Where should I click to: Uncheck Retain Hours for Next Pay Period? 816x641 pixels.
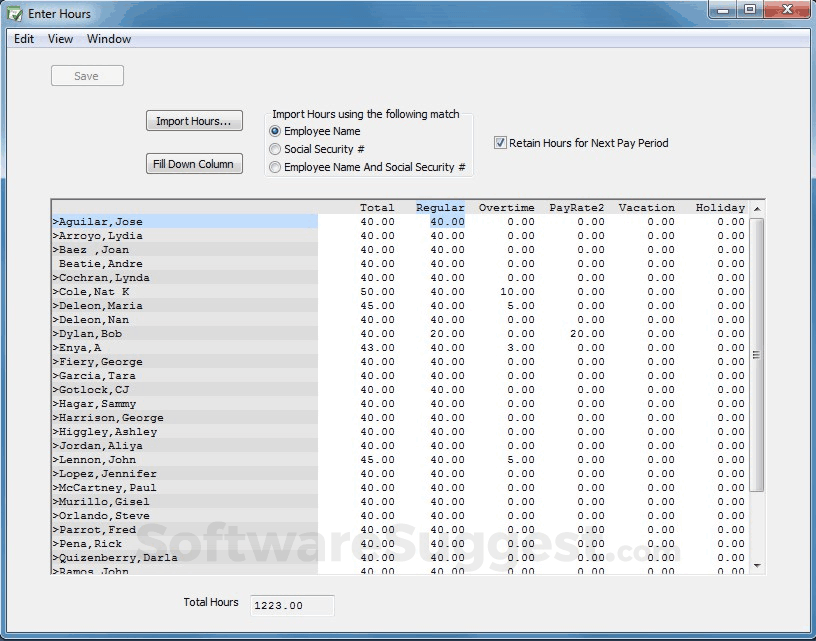tap(499, 142)
